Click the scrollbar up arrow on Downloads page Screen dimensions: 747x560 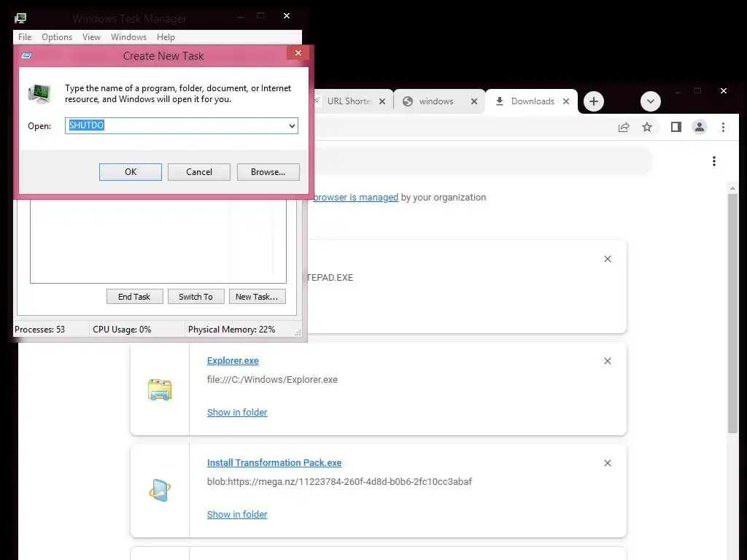point(732,189)
